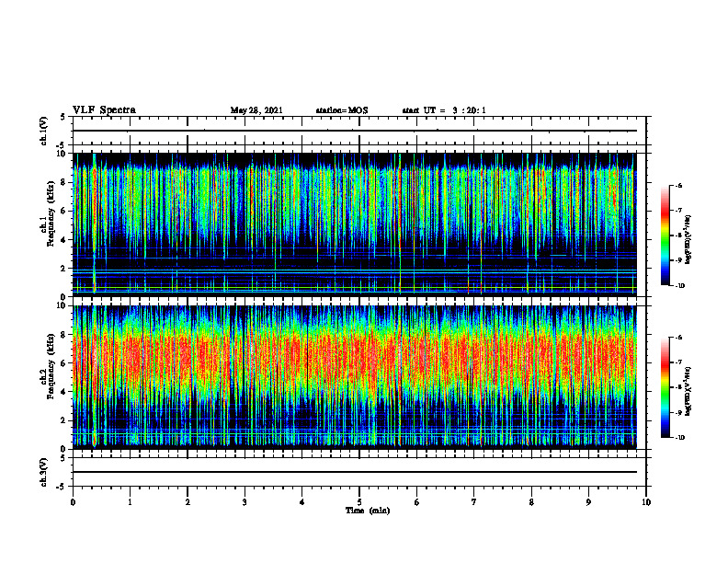Click the '-6' label on ch.1 colorbar
Viewport: 728px width, 563px height.
(x=678, y=185)
